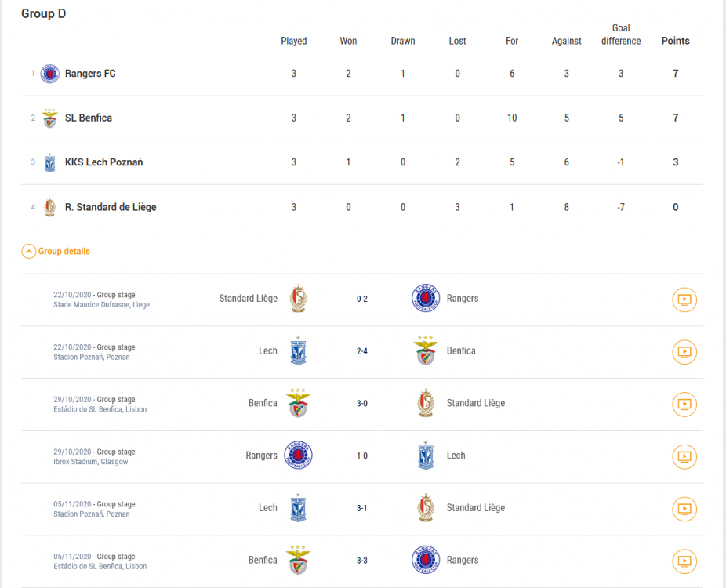
Task: Open SL Benfica team link in standings
Action: click(89, 118)
